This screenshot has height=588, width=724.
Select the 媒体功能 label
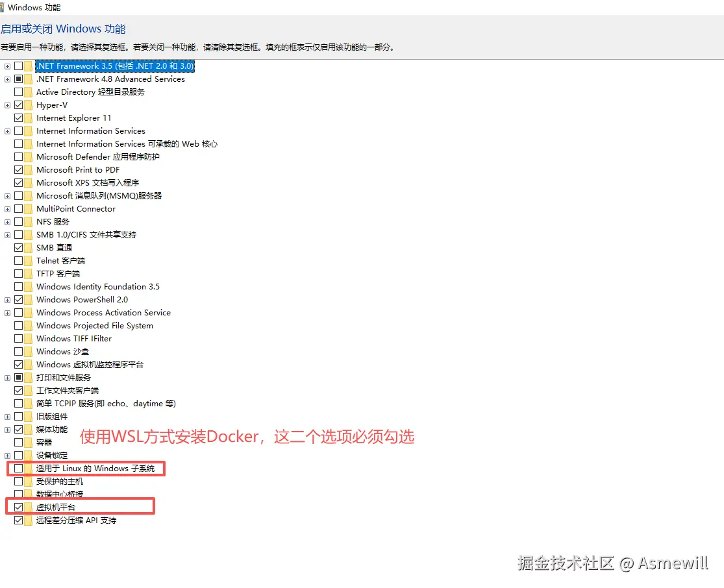pyautogui.click(x=52, y=430)
